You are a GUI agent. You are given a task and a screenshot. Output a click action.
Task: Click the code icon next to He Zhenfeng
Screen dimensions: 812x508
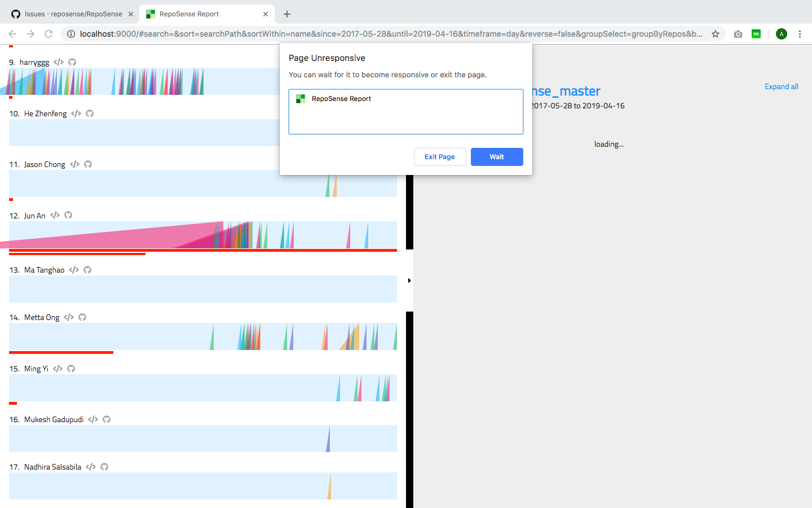coord(76,113)
